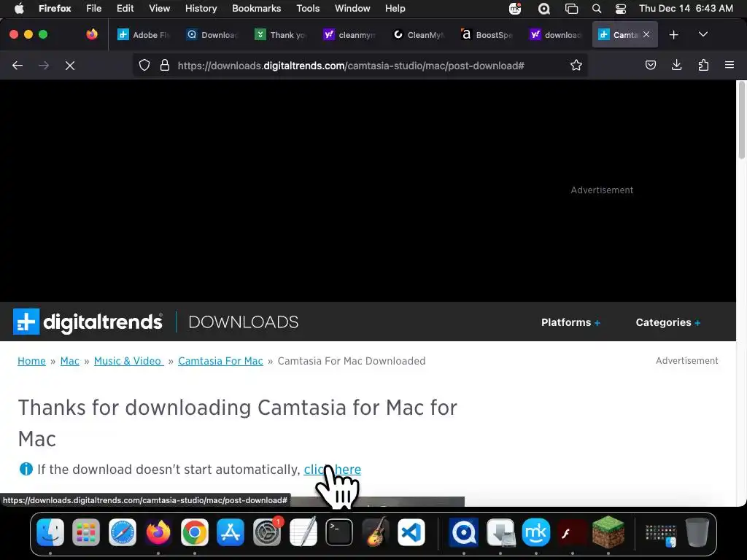Image resolution: width=747 pixels, height=560 pixels.
Task: Open Spotlight search in the menu bar
Action: 597,8
